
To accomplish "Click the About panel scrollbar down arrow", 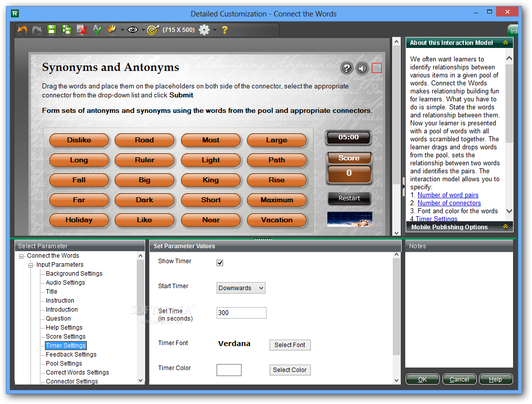I will pos(509,211).
